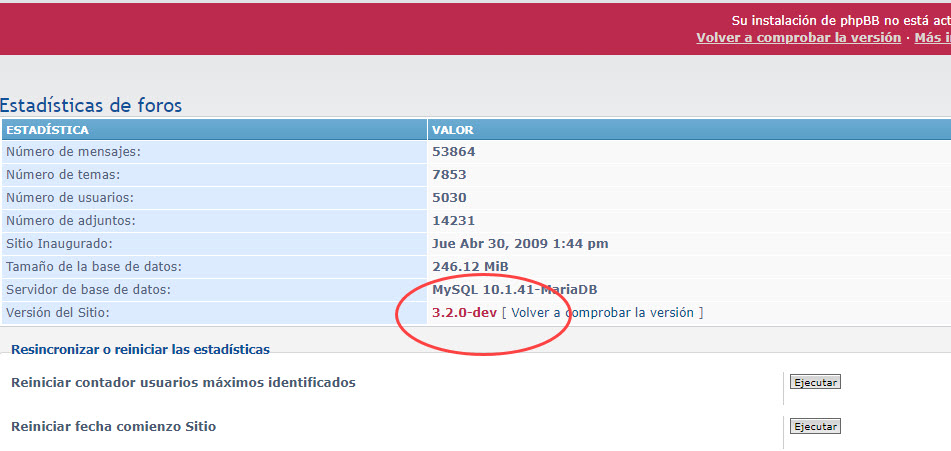This screenshot has width=951, height=451.
Task: Click banner link 'Volver a comprobar la versión'
Action: coord(798,38)
